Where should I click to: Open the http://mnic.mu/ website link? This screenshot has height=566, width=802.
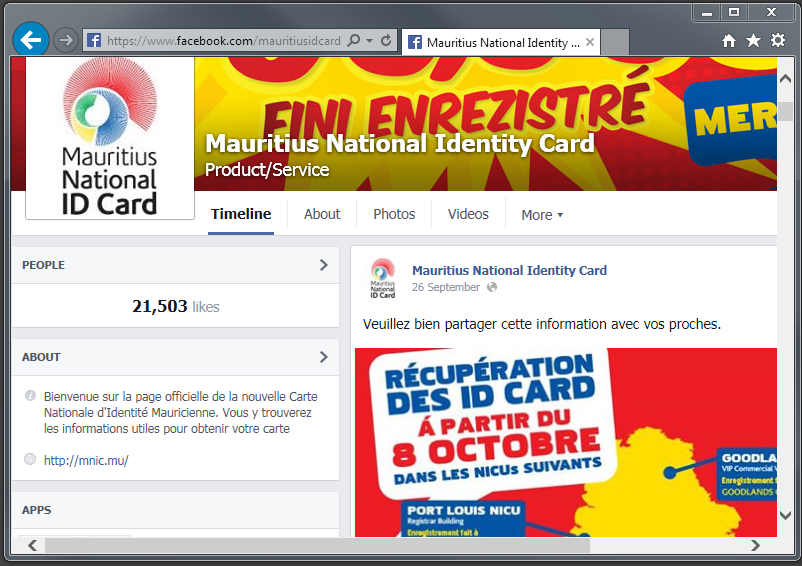(86, 461)
